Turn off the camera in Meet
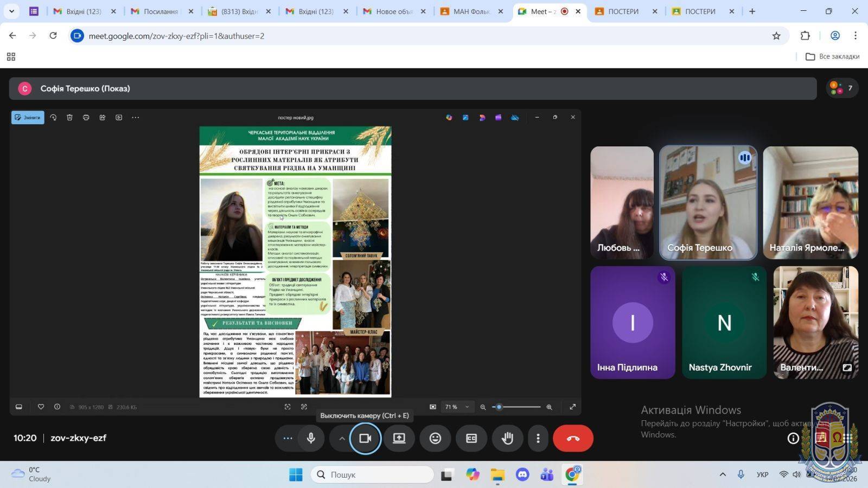Screen dimensions: 868x488 pos(365,438)
